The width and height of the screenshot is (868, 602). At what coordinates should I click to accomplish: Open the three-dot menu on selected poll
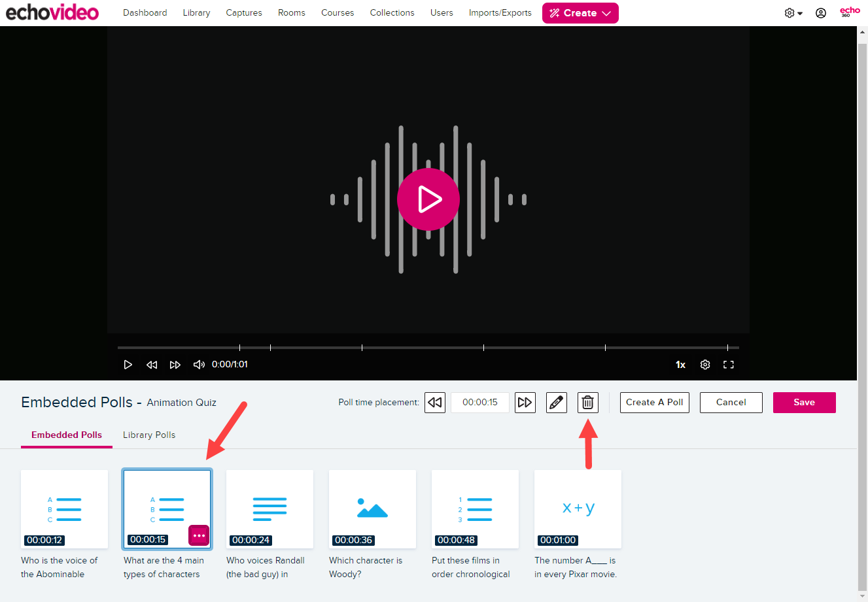[199, 535]
